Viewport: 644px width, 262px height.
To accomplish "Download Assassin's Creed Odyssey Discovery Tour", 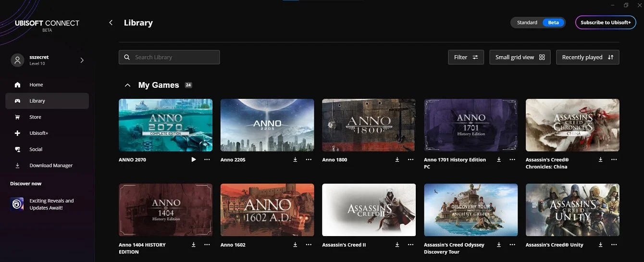I will coord(499,244).
